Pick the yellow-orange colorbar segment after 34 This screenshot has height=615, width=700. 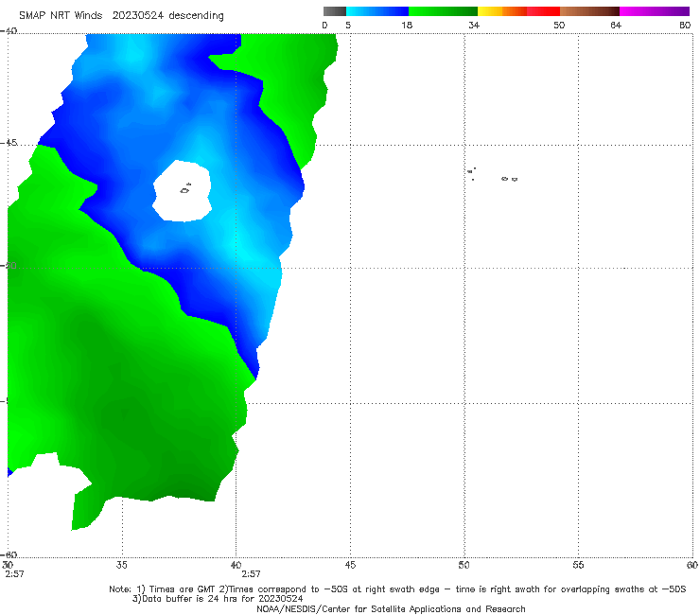pos(501,11)
